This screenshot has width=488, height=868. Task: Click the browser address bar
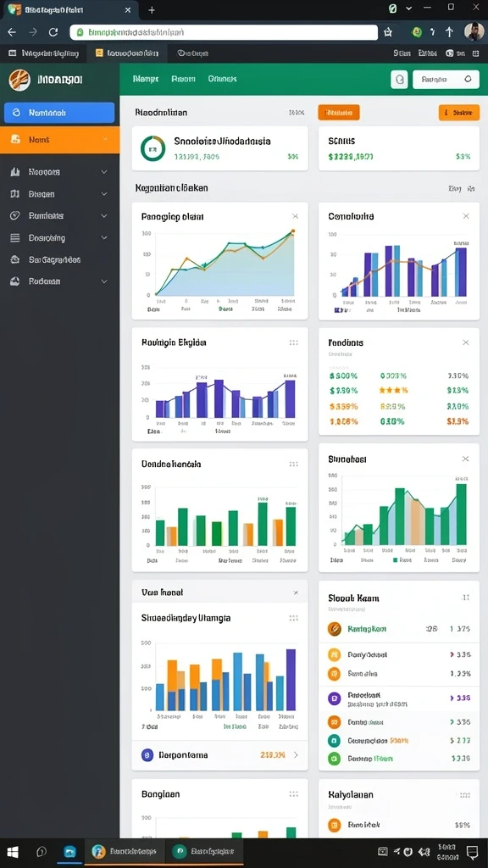pos(224,32)
